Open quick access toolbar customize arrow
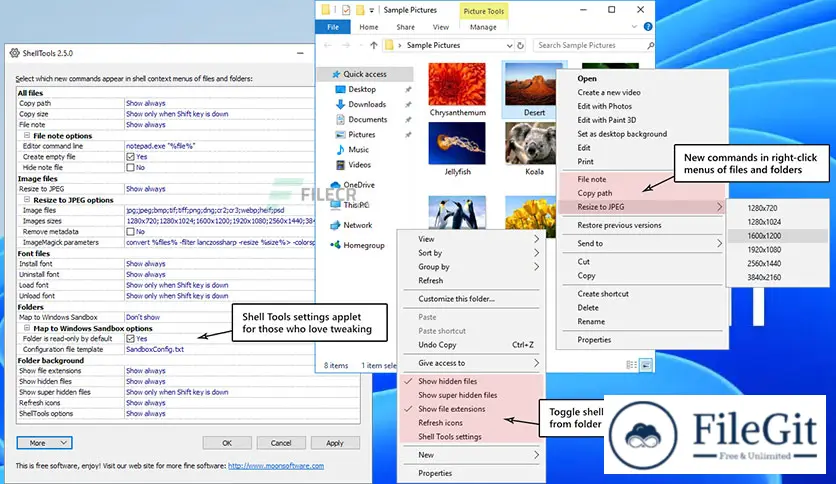This screenshot has height=484, width=836. [x=372, y=10]
